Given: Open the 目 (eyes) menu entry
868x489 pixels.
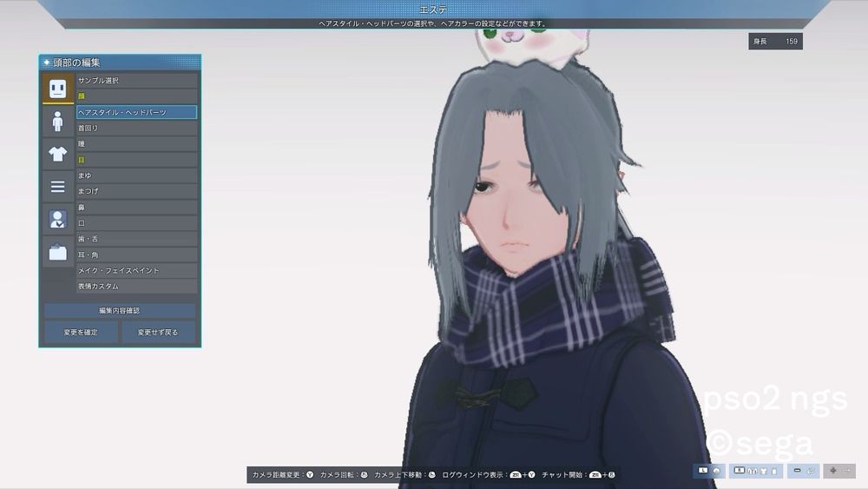Looking at the screenshot, I should pos(136,160).
